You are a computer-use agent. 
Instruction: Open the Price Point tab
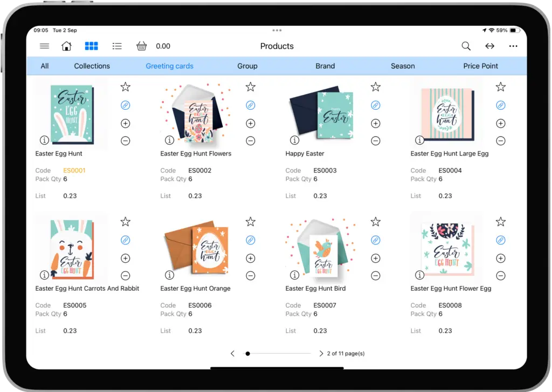[480, 66]
